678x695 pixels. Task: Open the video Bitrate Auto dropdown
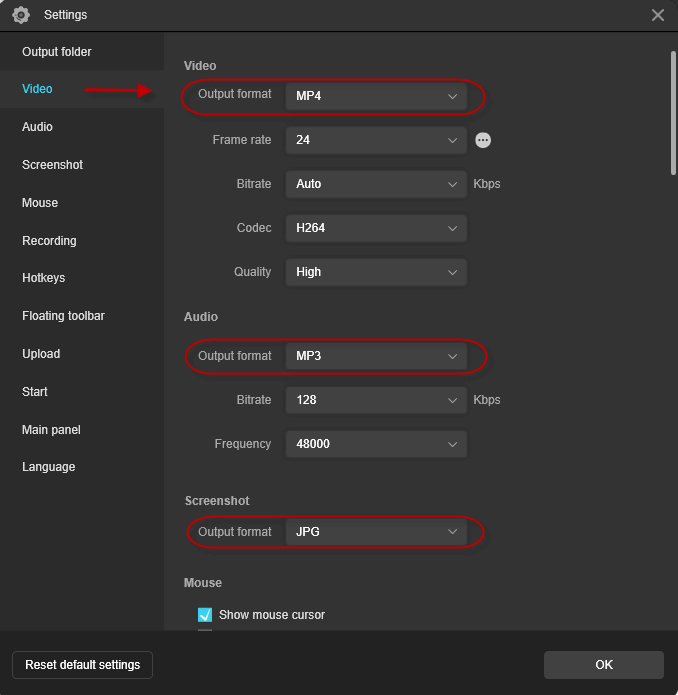tap(376, 184)
